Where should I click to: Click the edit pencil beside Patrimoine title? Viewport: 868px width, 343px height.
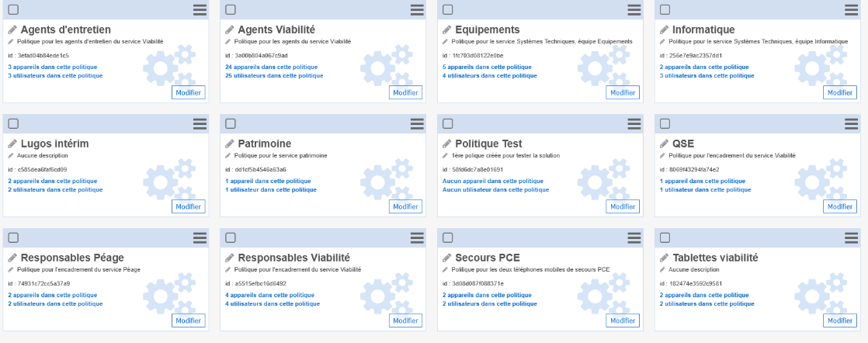(230, 144)
